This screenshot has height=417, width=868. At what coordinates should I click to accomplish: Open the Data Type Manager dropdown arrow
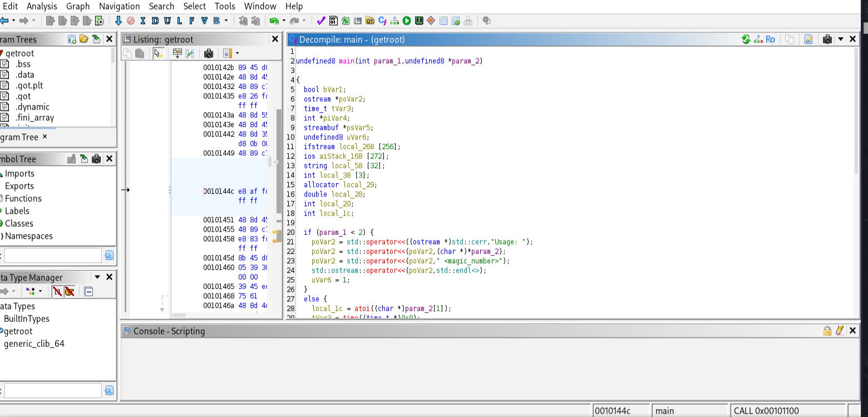pos(97,277)
